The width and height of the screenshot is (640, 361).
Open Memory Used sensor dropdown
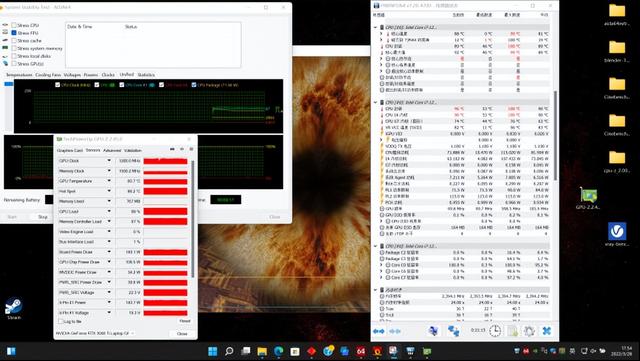pos(109,201)
